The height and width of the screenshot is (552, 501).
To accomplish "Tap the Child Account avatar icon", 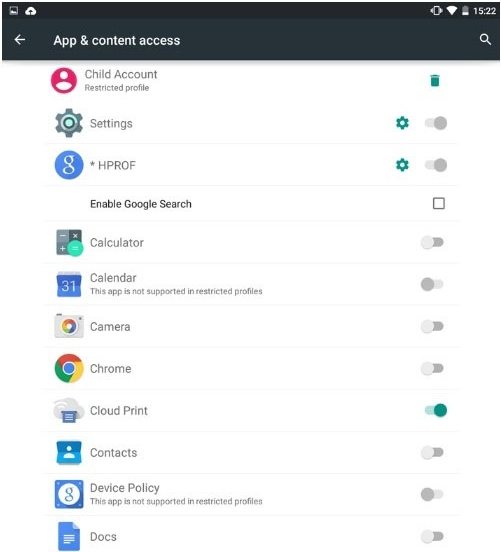I will 64,80.
